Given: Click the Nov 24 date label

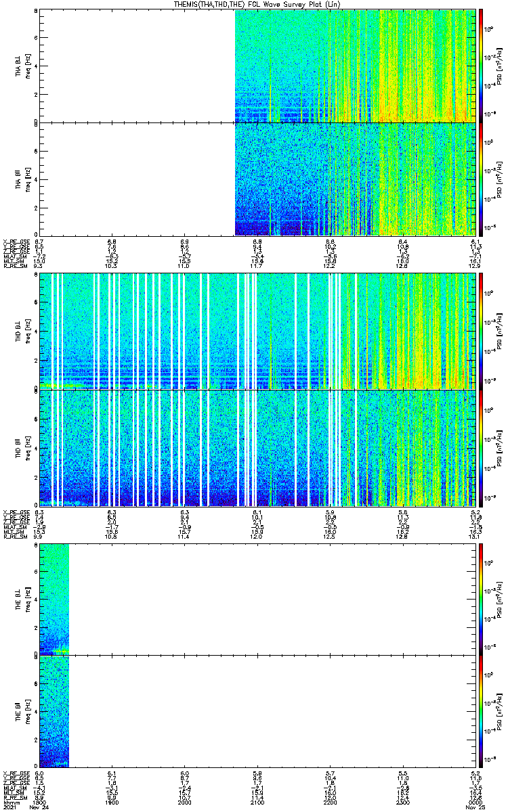Looking at the screenshot, I should click(40, 807).
